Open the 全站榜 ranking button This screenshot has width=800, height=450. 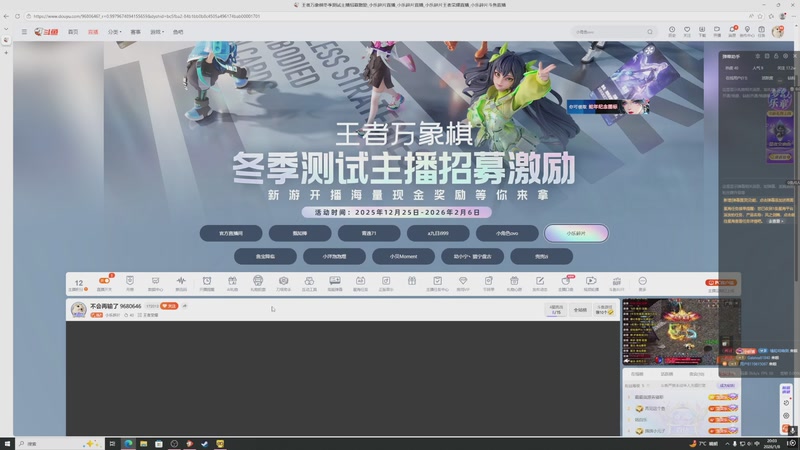tap(580, 310)
